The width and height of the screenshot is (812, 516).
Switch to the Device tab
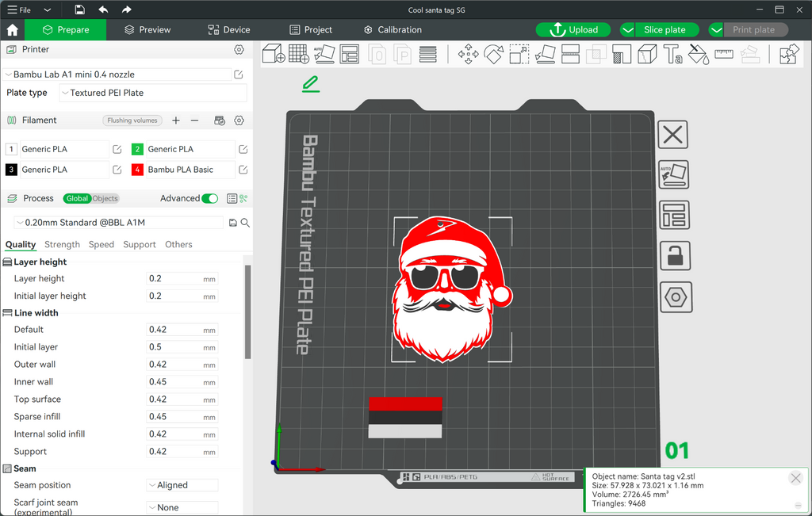[x=229, y=30]
